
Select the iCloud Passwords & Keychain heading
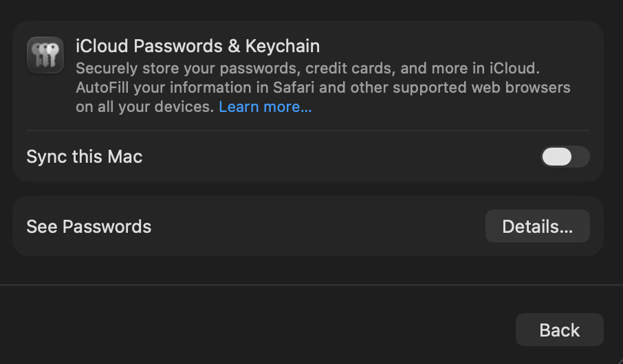[197, 47]
